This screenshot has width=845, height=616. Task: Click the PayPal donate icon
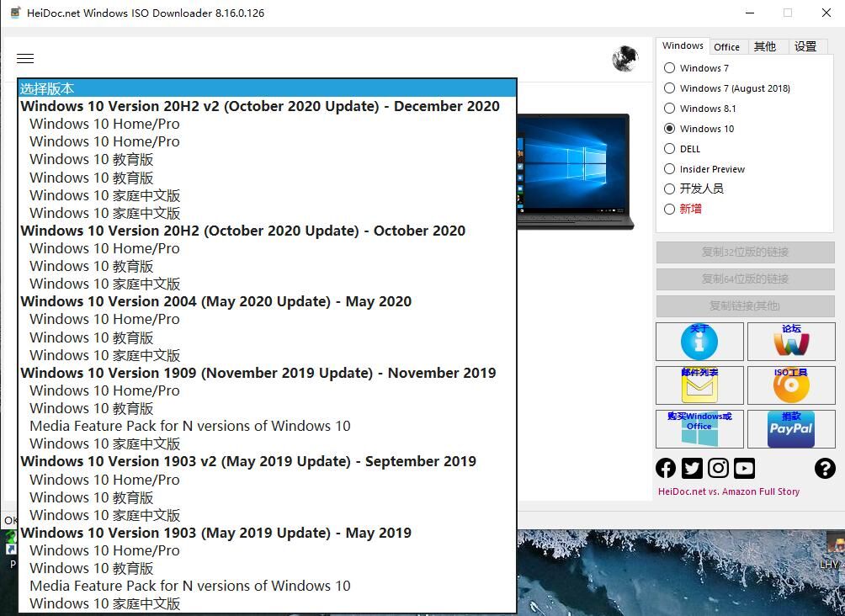click(x=790, y=429)
